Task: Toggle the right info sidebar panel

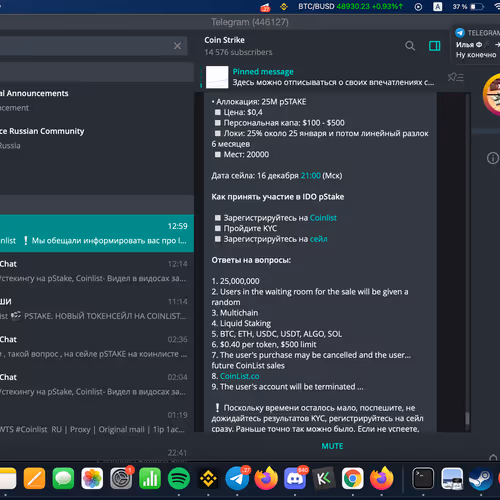Action: (x=434, y=46)
